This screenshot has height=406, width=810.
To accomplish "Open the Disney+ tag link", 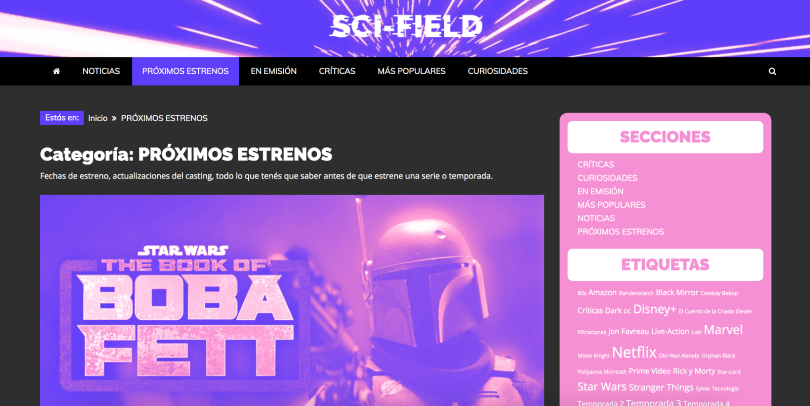I will 655,309.
